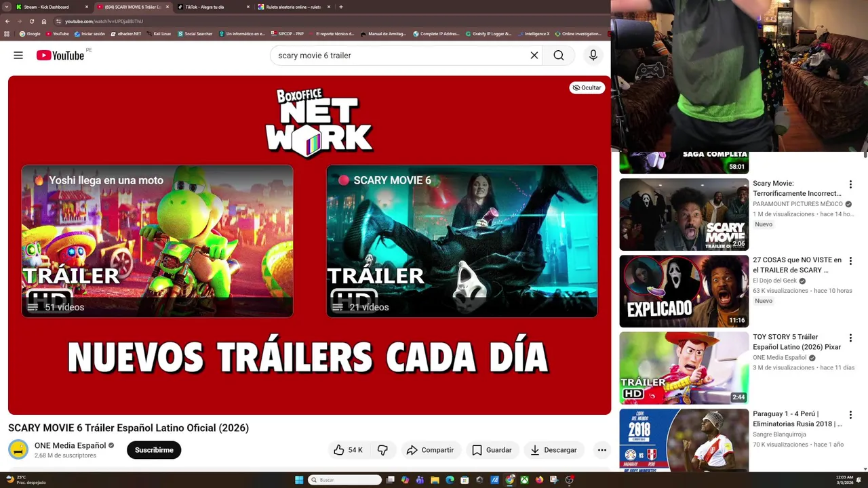This screenshot has width=868, height=488.
Task: Open Firefox from taskbar
Action: pyautogui.click(x=539, y=480)
